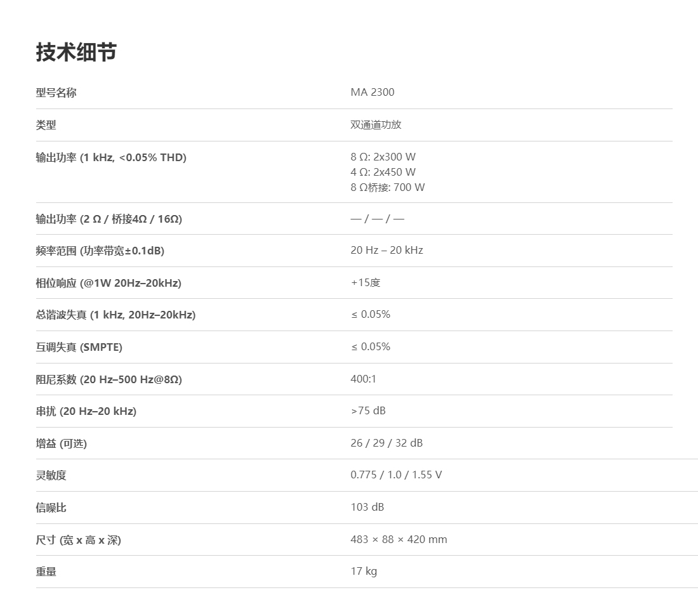The height and width of the screenshot is (616, 698).
Task: Select ≤ 0.05% in the 总谐波失真 row
Action: pos(371,314)
